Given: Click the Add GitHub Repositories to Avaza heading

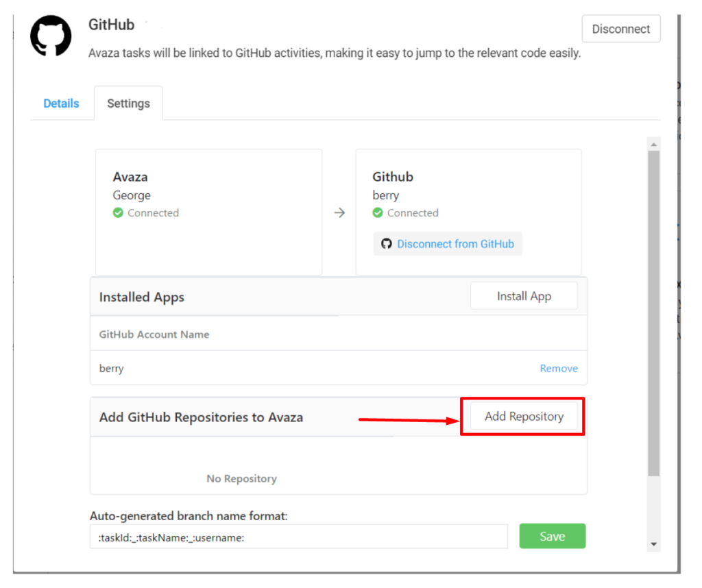Looking at the screenshot, I should 201,417.
